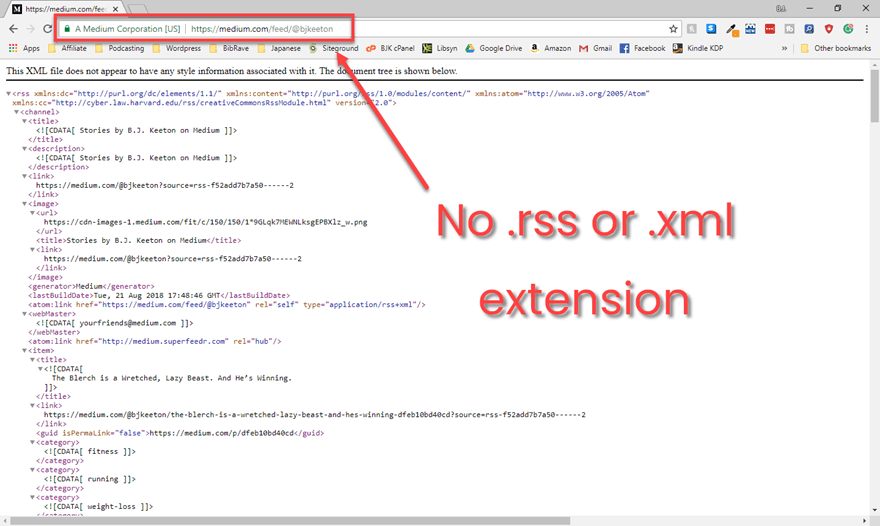Collapse the root rss node
Image resolution: width=880 pixels, height=526 pixels.
click(8, 94)
